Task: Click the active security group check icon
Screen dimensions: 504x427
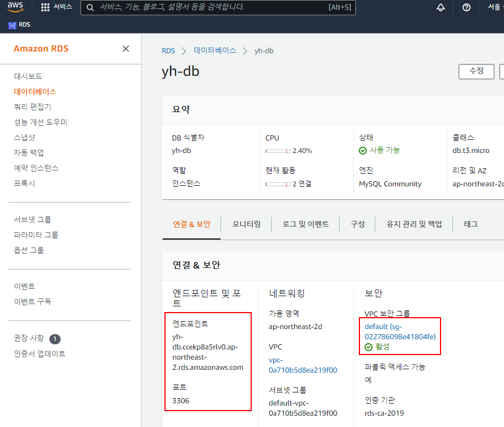Action: click(x=369, y=347)
